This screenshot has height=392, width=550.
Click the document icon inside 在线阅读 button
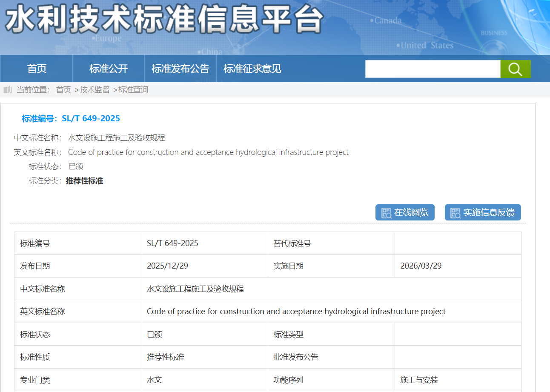click(387, 212)
